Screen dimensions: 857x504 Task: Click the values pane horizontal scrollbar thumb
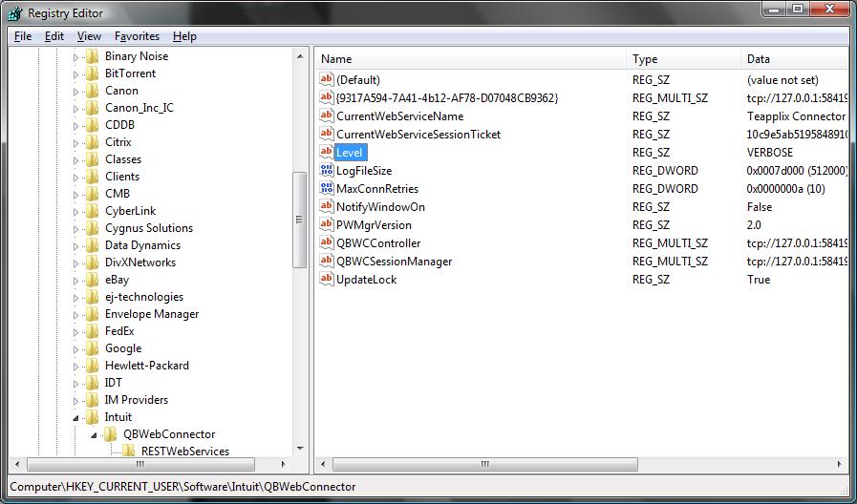pyautogui.click(x=484, y=464)
